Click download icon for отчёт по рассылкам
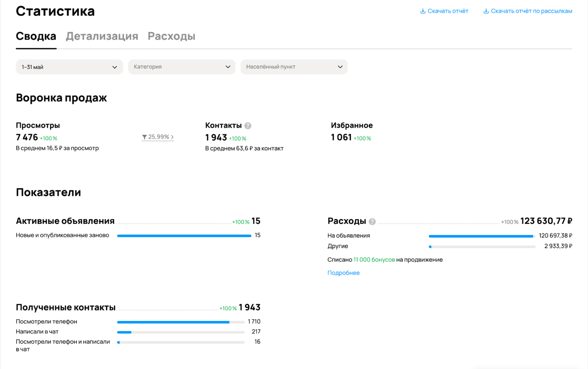 [486, 11]
